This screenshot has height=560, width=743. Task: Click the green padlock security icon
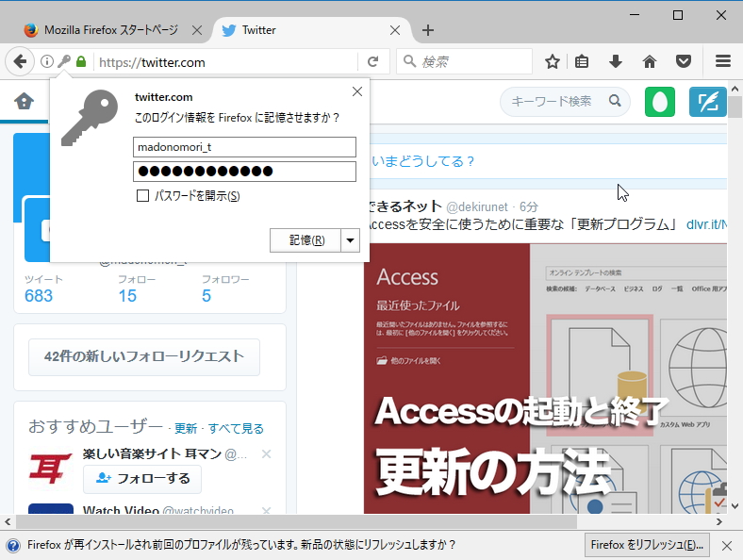pyautogui.click(x=81, y=61)
